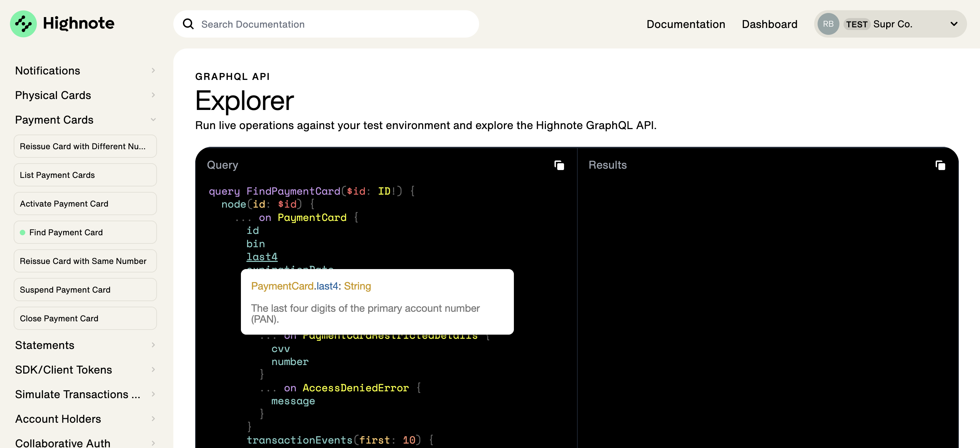The image size is (980, 448).
Task: Click the green dot beside Find Payment Card
Action: 23,232
